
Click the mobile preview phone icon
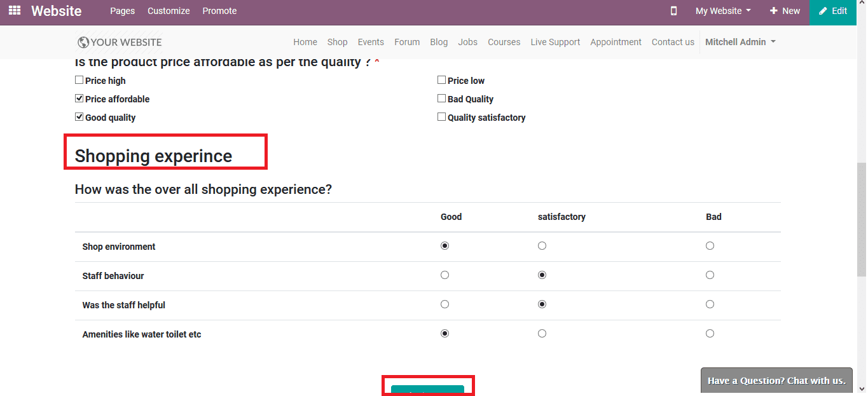(x=674, y=11)
